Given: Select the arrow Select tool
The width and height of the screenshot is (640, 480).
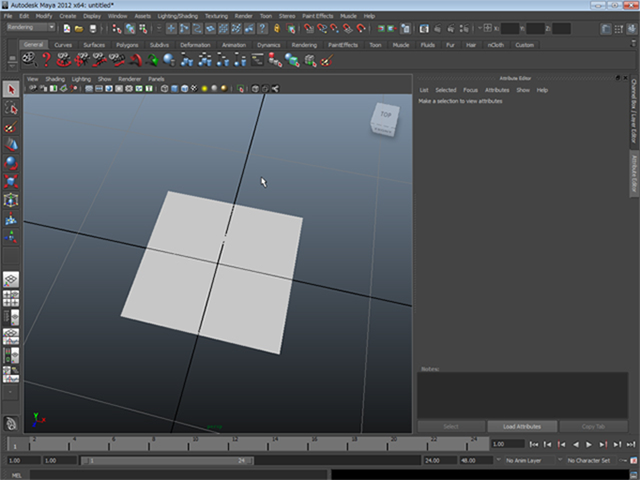Looking at the screenshot, I should coord(11,89).
